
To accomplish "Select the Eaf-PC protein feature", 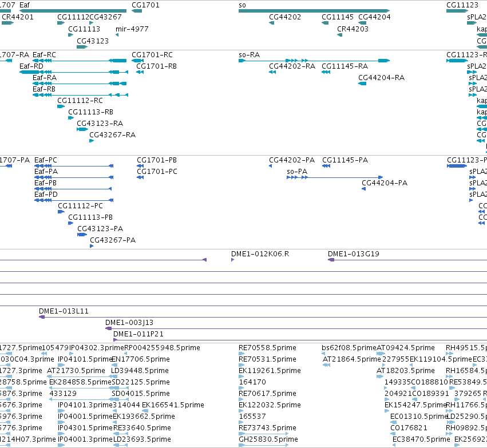I will click(74, 166).
